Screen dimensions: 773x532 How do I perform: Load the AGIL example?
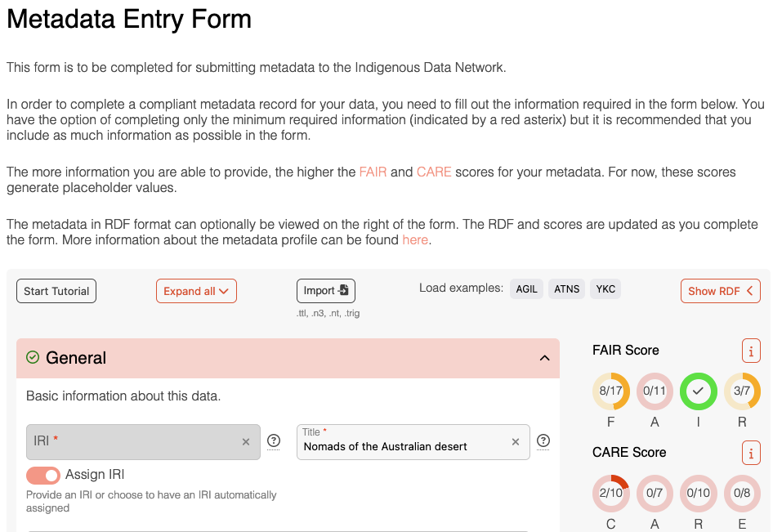click(x=526, y=289)
